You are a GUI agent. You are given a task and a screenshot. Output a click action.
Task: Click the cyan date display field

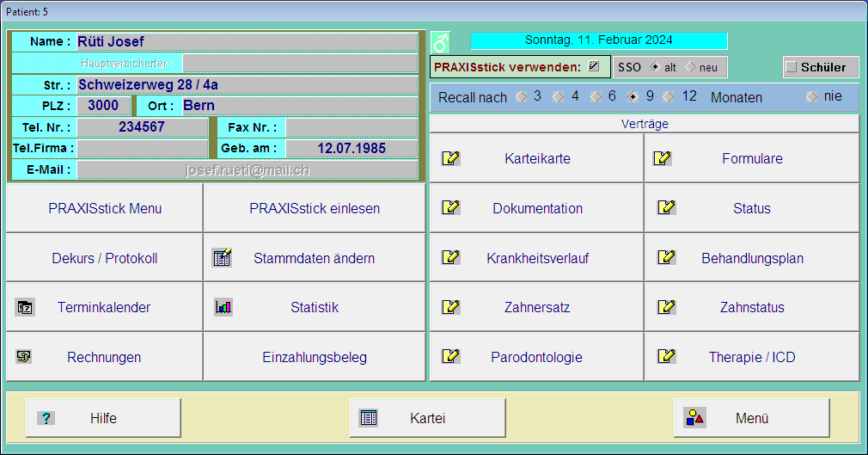tap(598, 40)
